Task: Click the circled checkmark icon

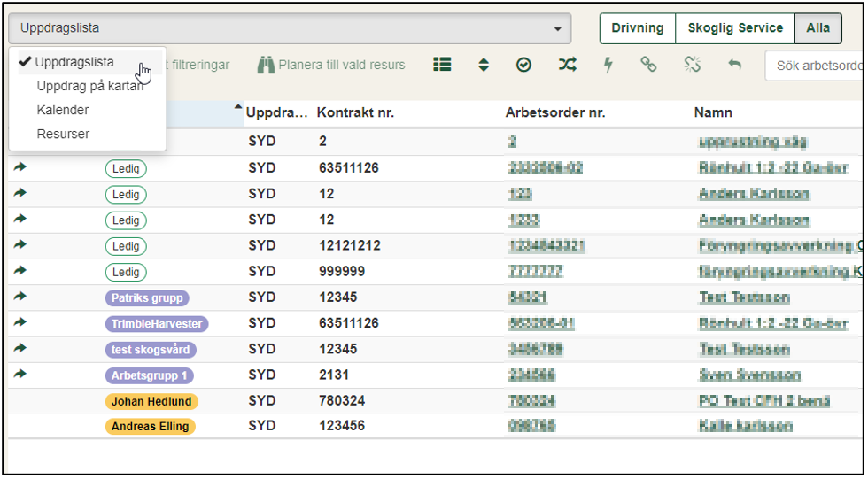Action: 523,65
